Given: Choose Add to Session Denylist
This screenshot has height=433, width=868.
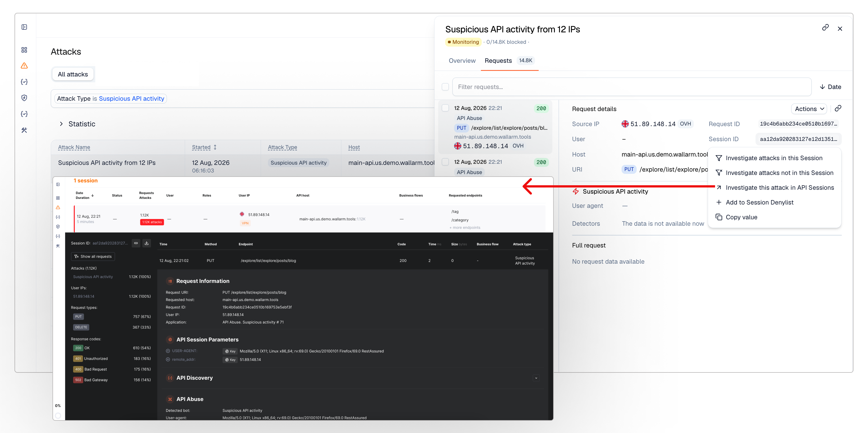Looking at the screenshot, I should (774, 202).
